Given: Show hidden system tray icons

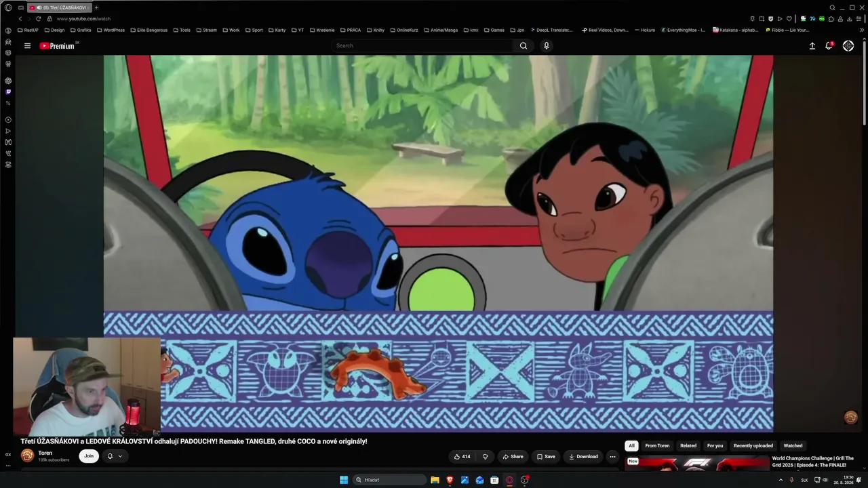Looking at the screenshot, I should 781,480.
